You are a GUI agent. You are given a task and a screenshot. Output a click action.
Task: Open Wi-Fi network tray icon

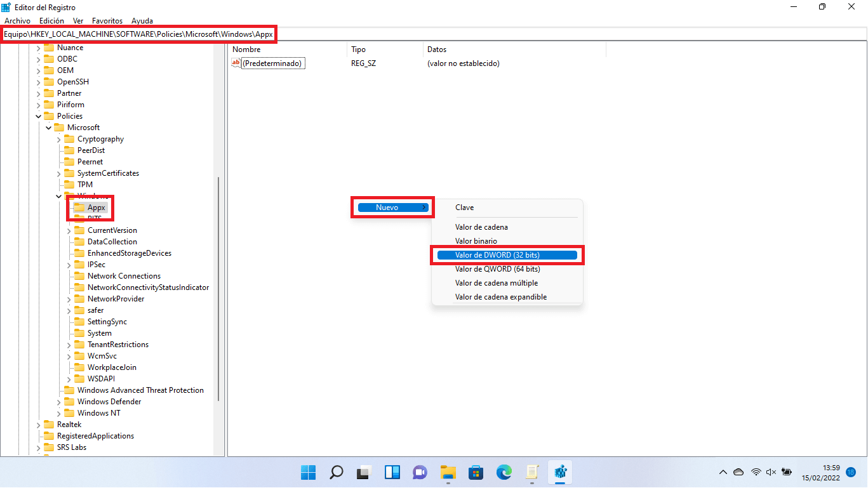(756, 472)
